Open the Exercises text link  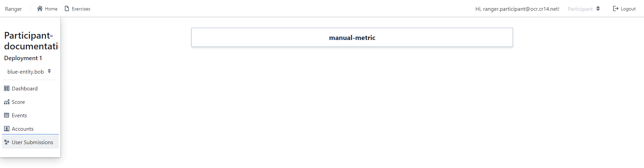[81, 9]
